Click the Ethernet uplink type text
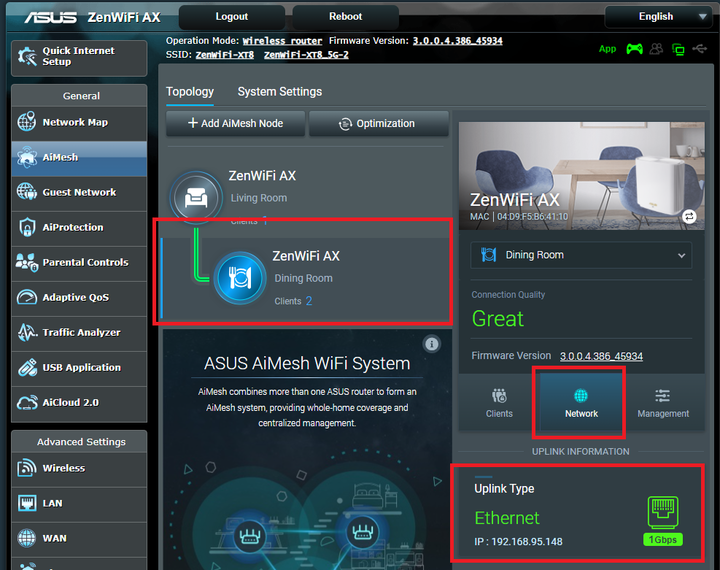The image size is (720, 570). (506, 518)
